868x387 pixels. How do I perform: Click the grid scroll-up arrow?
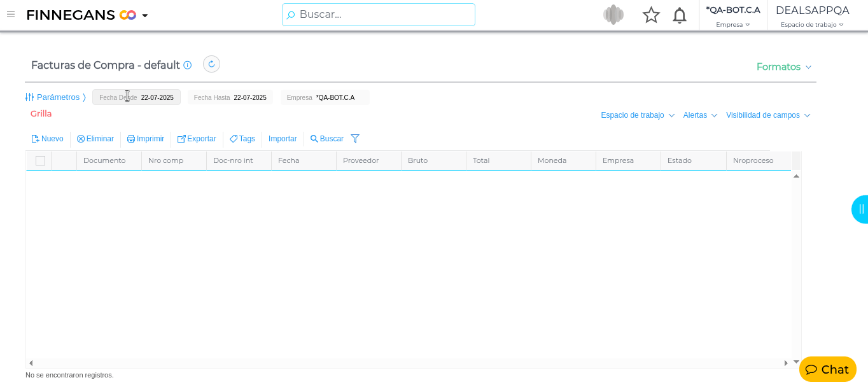[796, 176]
